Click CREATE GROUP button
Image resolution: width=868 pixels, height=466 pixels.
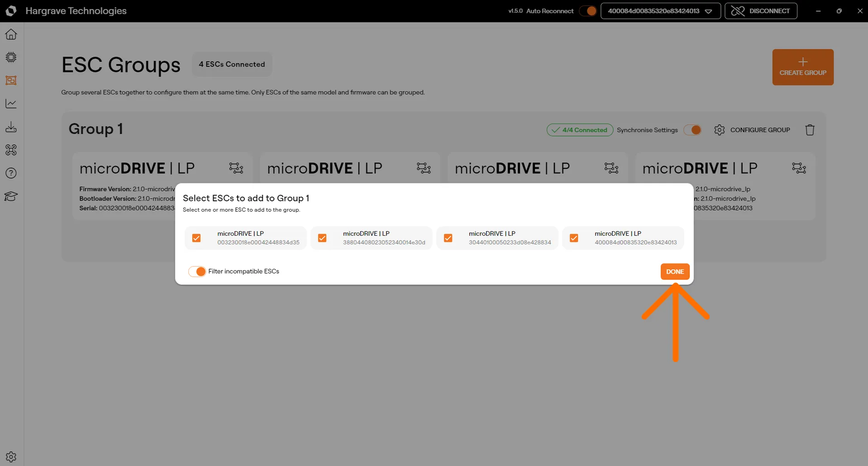coord(803,67)
